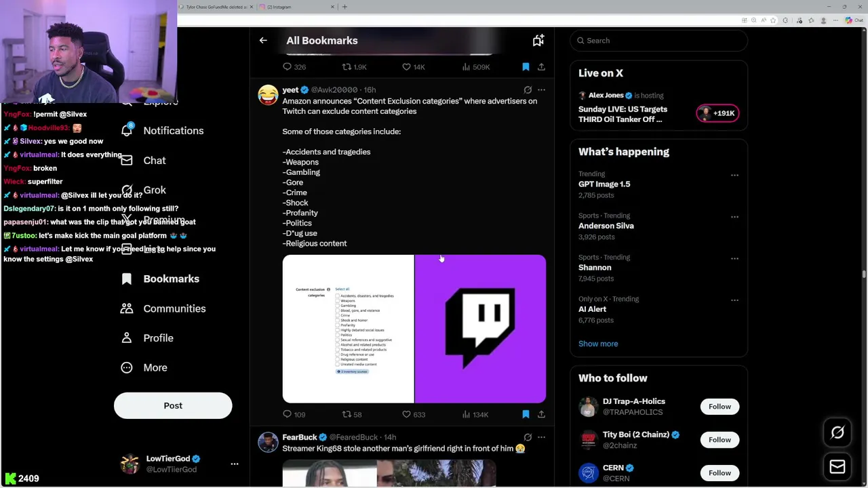Like yeet's tweet with 633 likes

coord(413,414)
